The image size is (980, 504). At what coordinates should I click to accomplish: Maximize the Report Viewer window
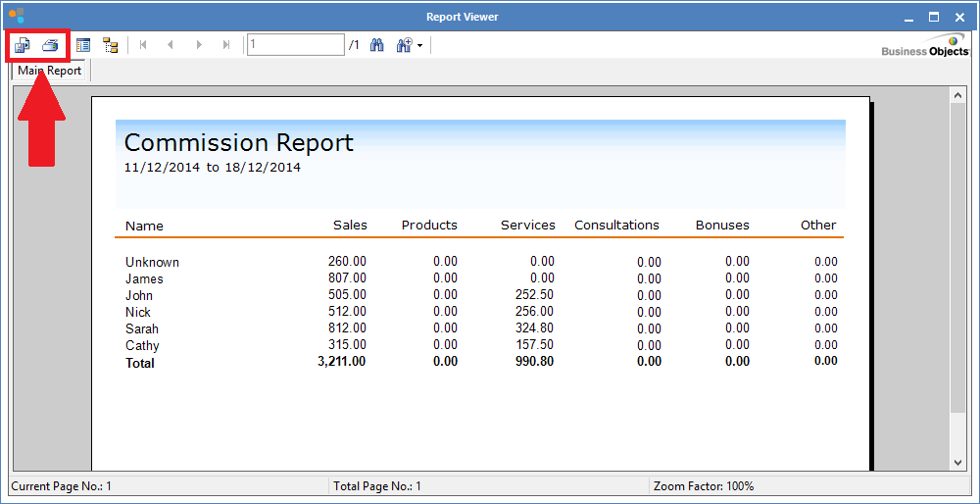click(x=933, y=16)
